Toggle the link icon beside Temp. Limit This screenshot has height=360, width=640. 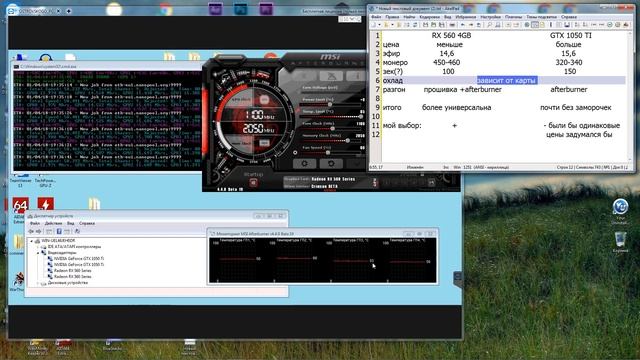click(298, 111)
